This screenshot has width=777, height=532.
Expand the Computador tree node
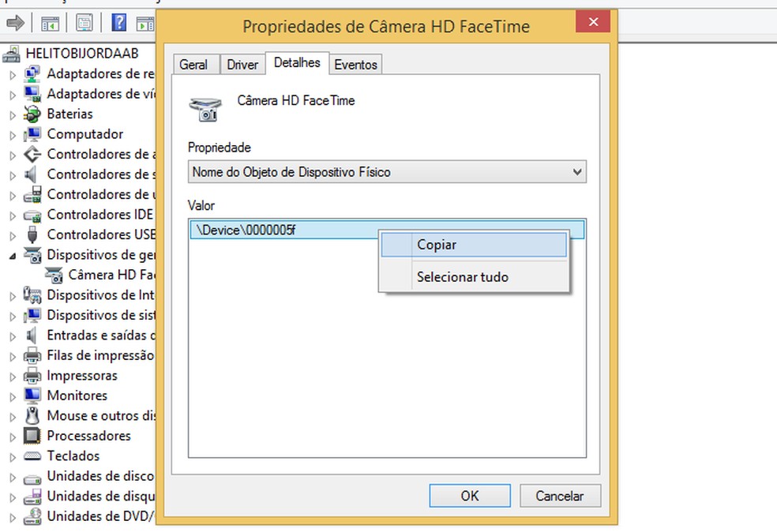pyautogui.click(x=13, y=134)
